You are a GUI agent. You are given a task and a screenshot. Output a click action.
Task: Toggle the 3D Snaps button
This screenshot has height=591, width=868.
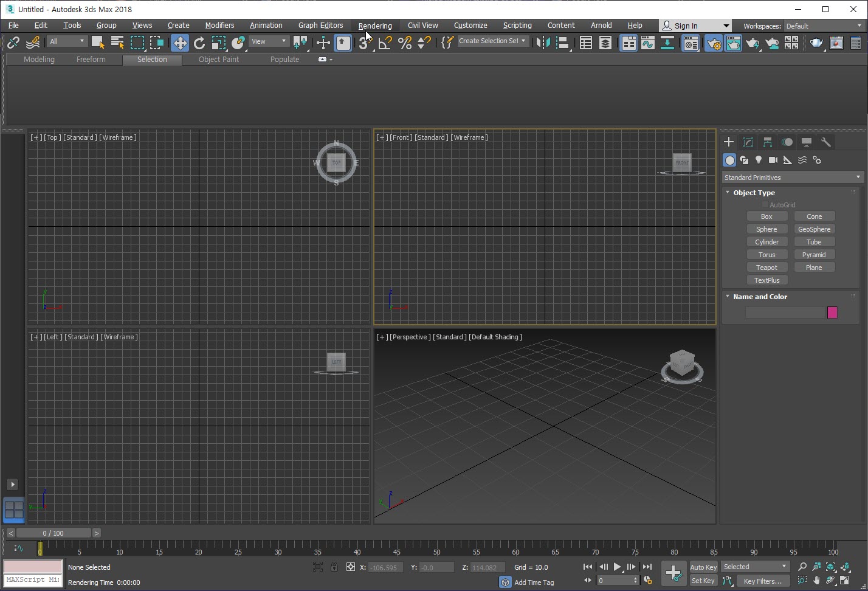(x=365, y=43)
